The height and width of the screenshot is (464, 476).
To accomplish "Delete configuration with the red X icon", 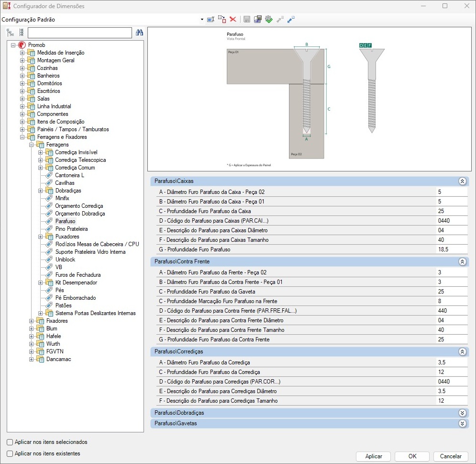I will click(233, 20).
